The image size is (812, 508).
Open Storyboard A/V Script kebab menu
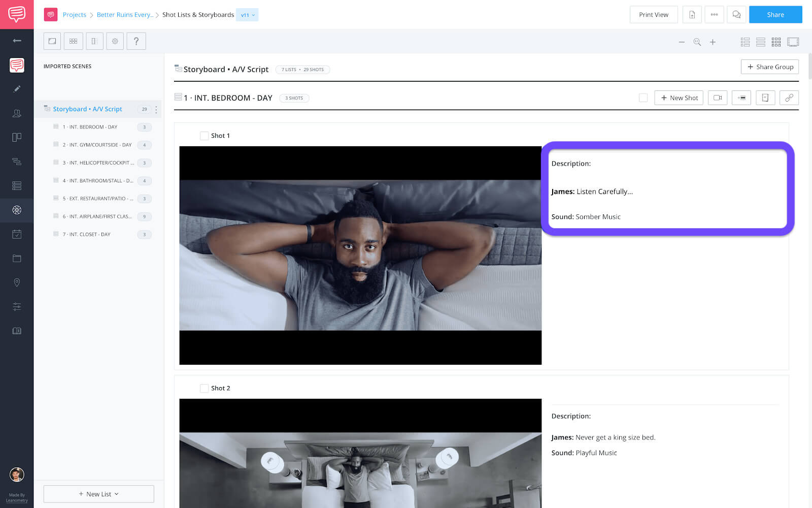point(156,109)
